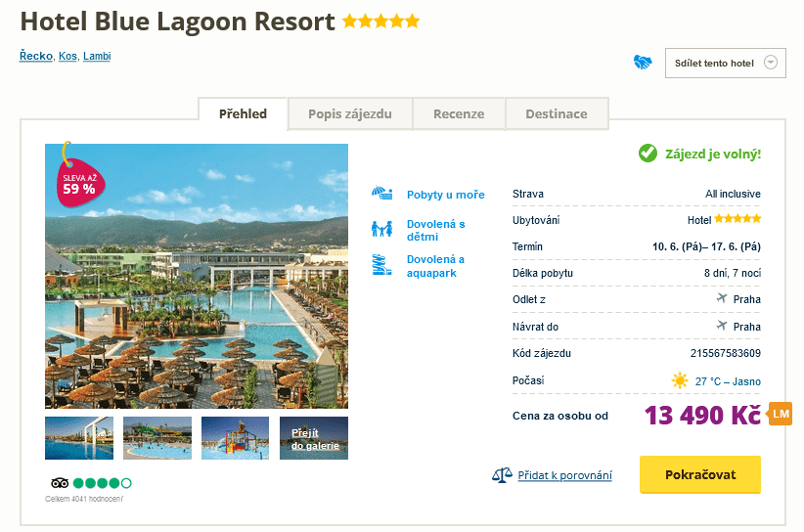View the aquapark slides thumbnail

click(157, 438)
